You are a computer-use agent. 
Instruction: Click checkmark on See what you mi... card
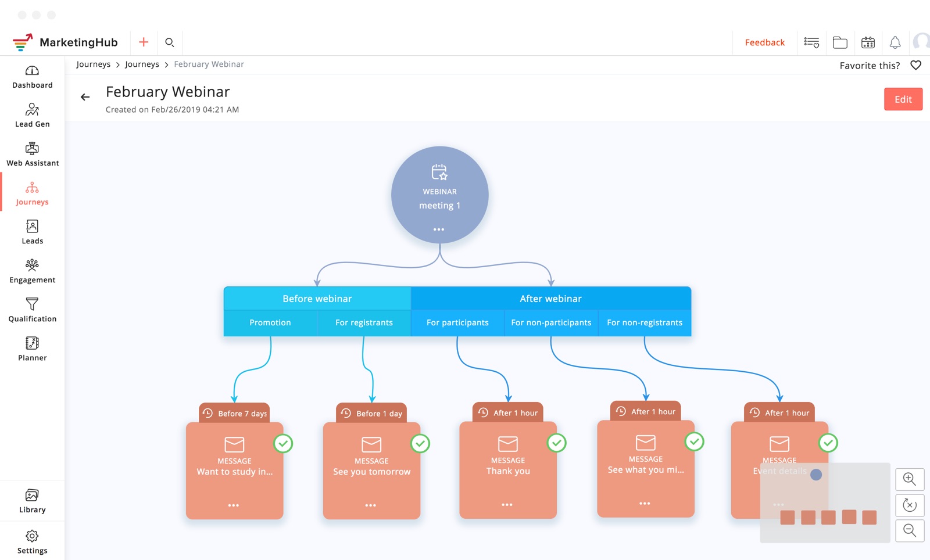(x=695, y=442)
